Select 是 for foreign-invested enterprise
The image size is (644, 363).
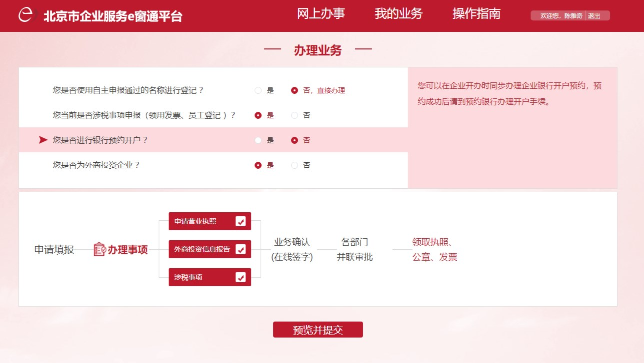pyautogui.click(x=258, y=165)
